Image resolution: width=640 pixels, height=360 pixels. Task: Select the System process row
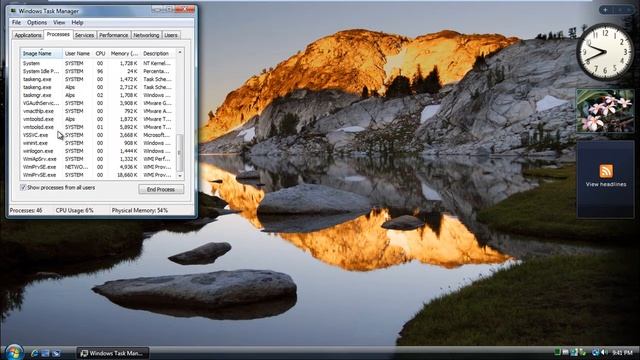tap(98, 63)
